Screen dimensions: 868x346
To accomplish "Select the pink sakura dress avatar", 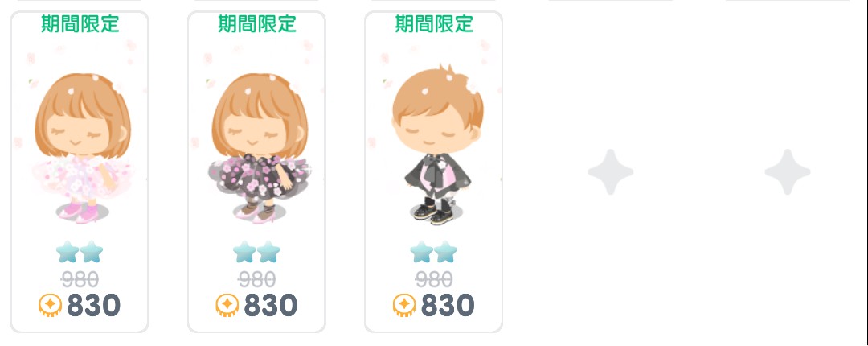I will tap(81, 147).
